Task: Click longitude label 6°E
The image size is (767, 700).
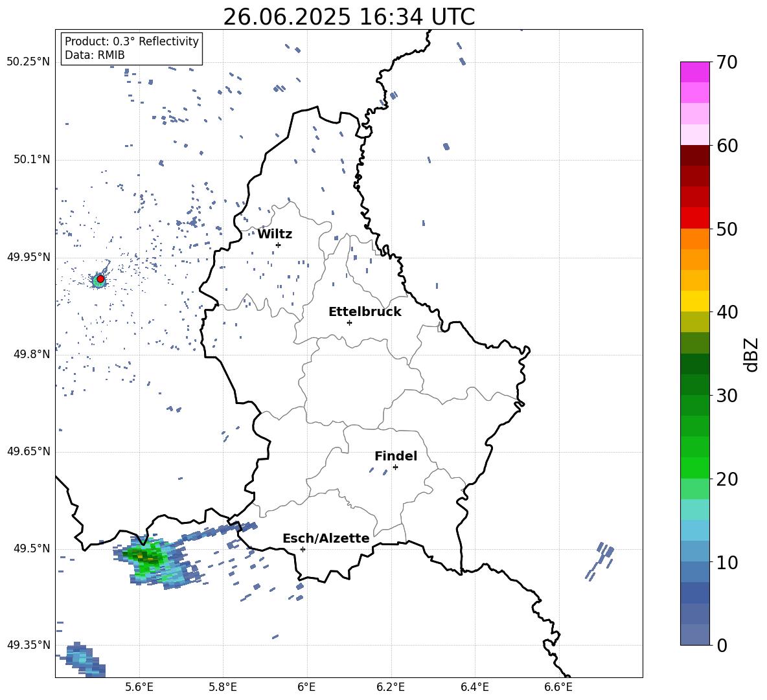Action: point(306,687)
